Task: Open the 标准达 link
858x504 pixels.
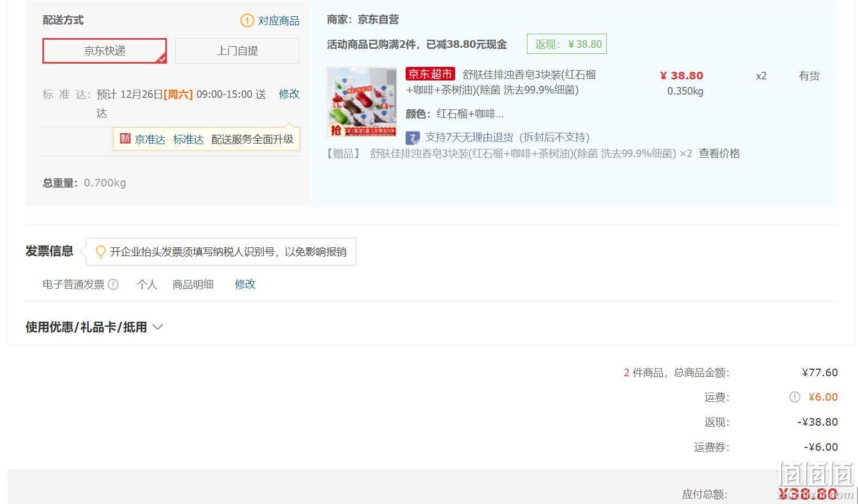Action: [x=188, y=140]
